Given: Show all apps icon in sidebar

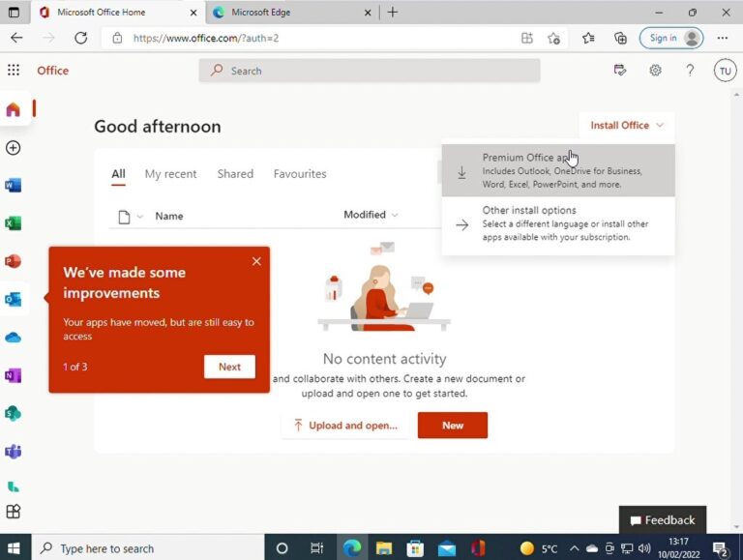Looking at the screenshot, I should coord(14,512).
